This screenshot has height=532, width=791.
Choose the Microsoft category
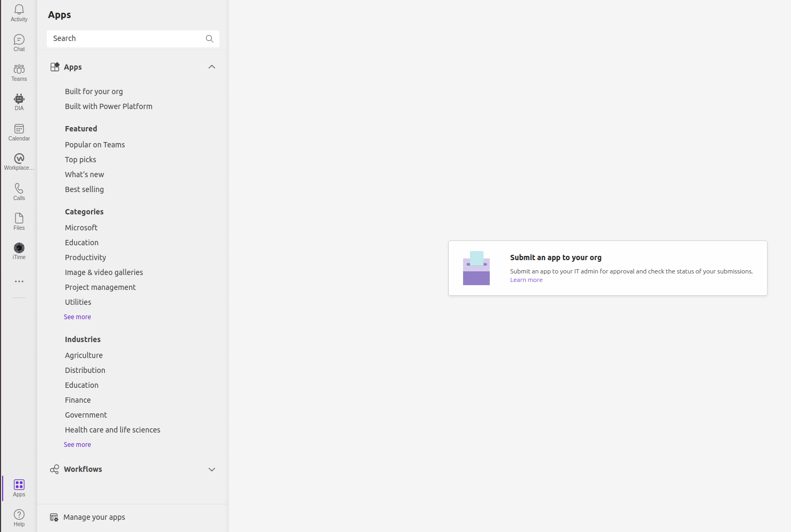[x=81, y=228]
